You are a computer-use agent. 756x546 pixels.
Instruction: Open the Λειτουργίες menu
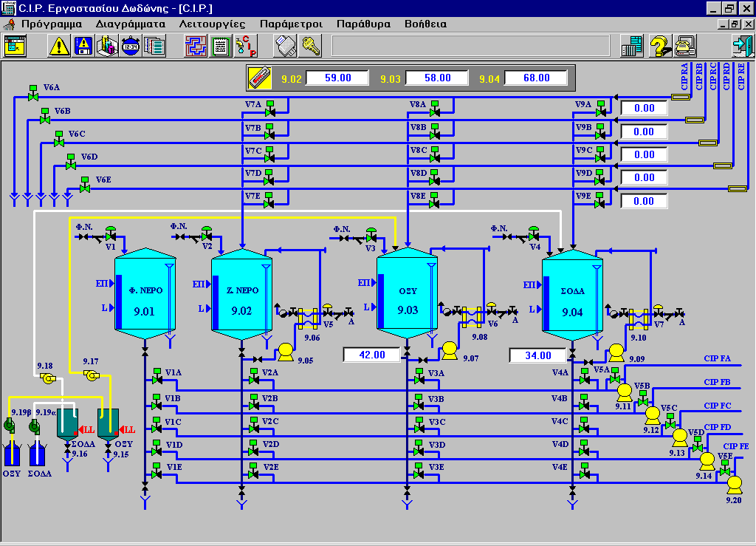click(212, 24)
